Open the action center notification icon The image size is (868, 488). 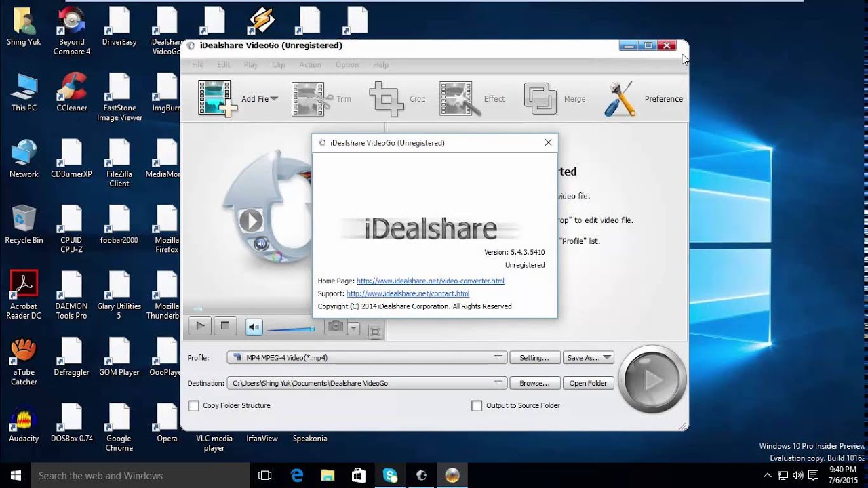[814, 475]
